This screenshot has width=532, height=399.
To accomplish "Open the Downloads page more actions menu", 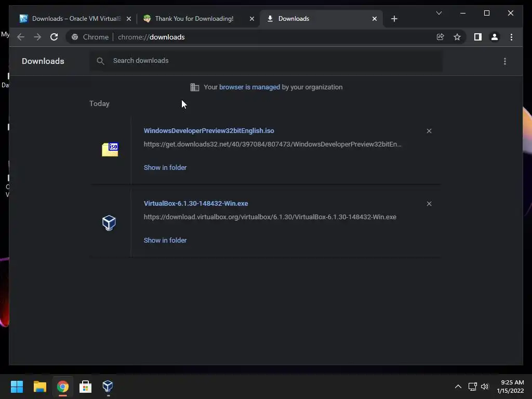I will click(x=505, y=61).
